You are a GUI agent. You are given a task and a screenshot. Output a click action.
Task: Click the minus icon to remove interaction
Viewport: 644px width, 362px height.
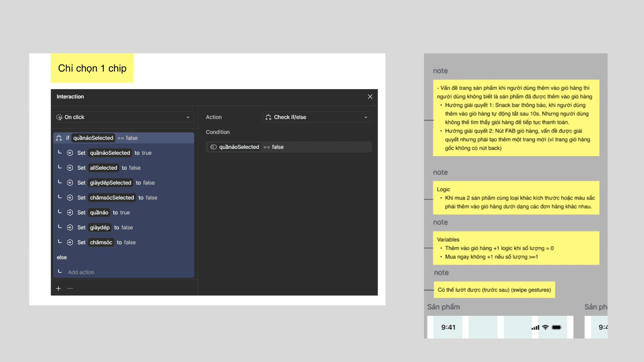pyautogui.click(x=70, y=289)
